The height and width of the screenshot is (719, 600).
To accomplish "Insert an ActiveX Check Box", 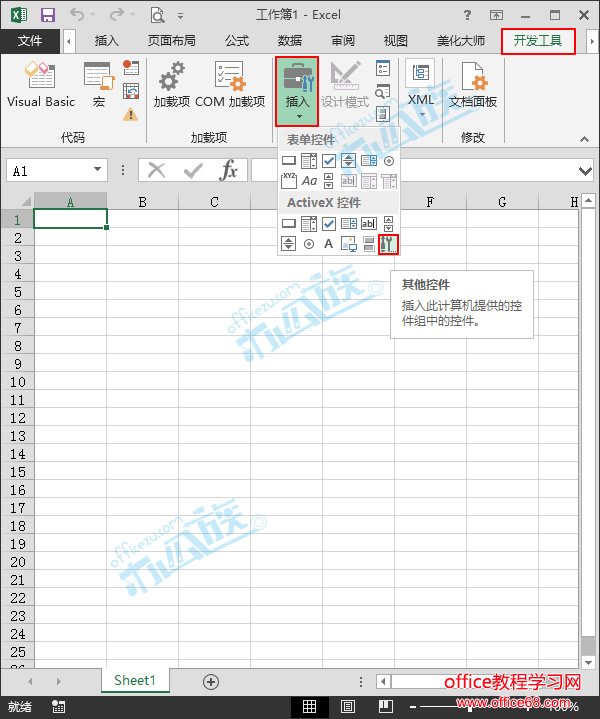I will tap(329, 224).
